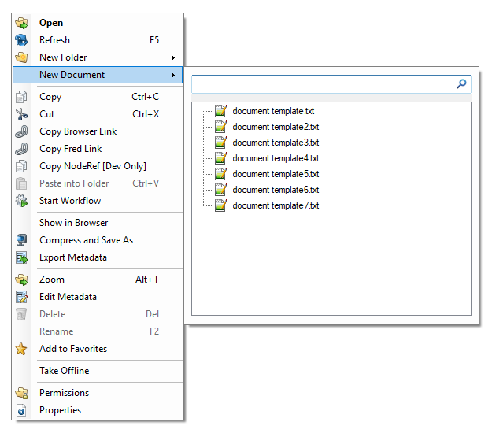Choose Open from the context menu

point(98,23)
